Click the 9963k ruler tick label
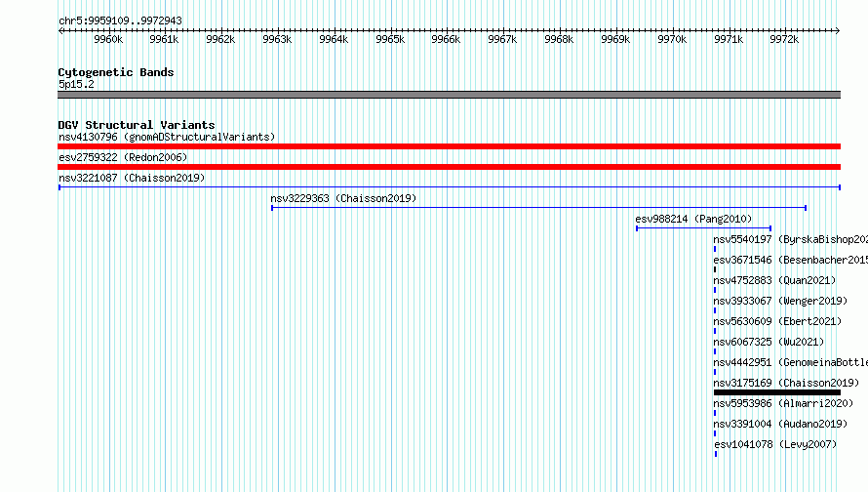The height and width of the screenshot is (492, 868). [x=277, y=39]
